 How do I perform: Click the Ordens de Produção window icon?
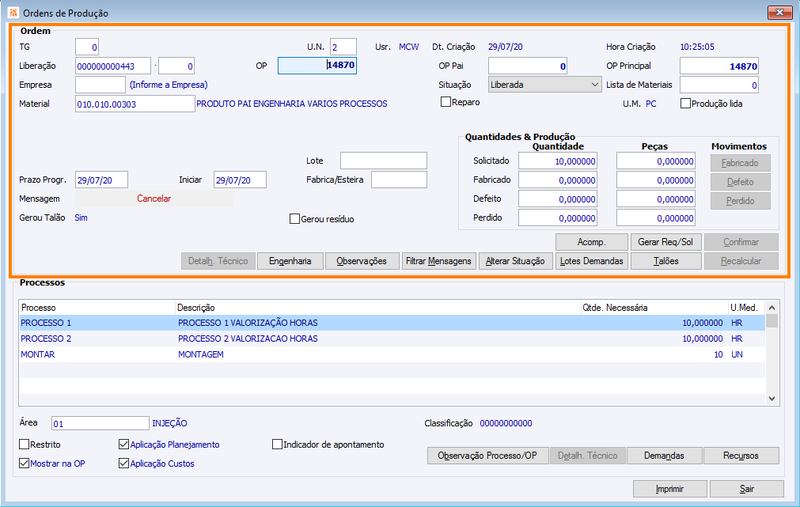click(x=11, y=13)
